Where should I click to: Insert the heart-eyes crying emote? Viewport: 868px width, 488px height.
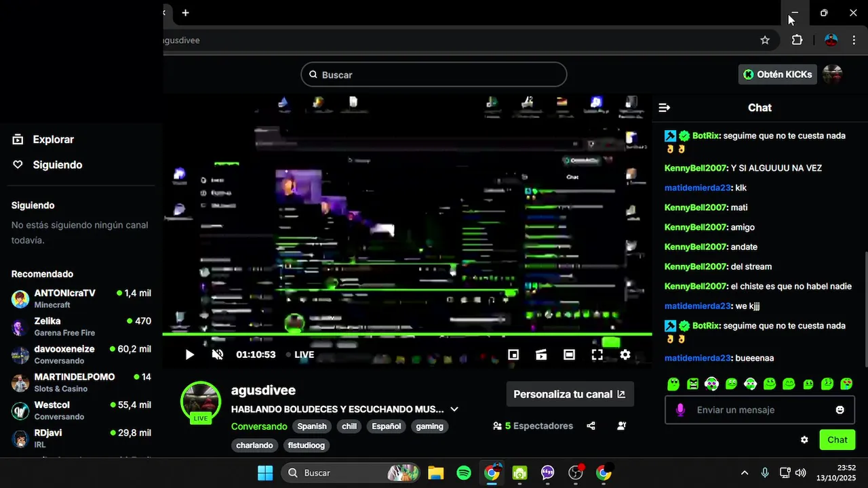pyautogui.click(x=846, y=384)
